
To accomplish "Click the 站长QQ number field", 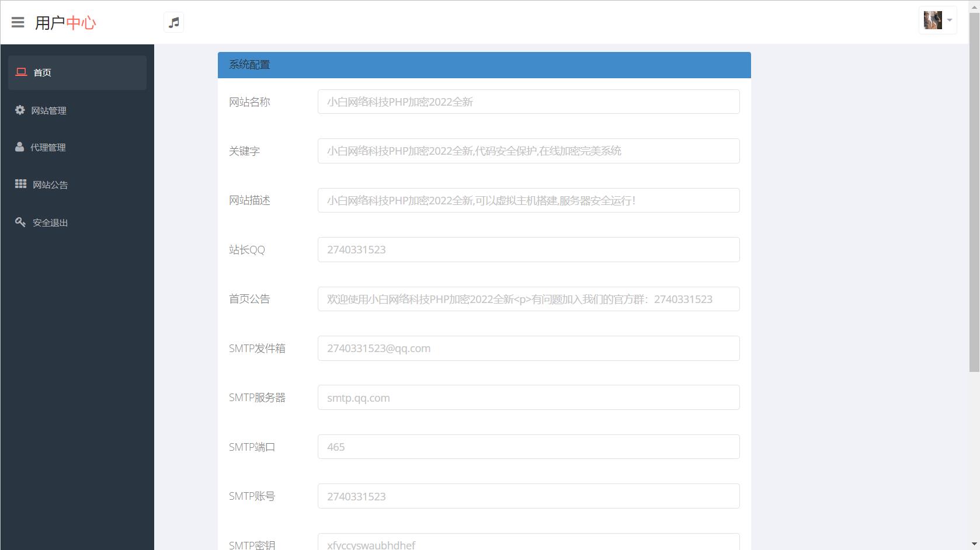I will tap(527, 249).
